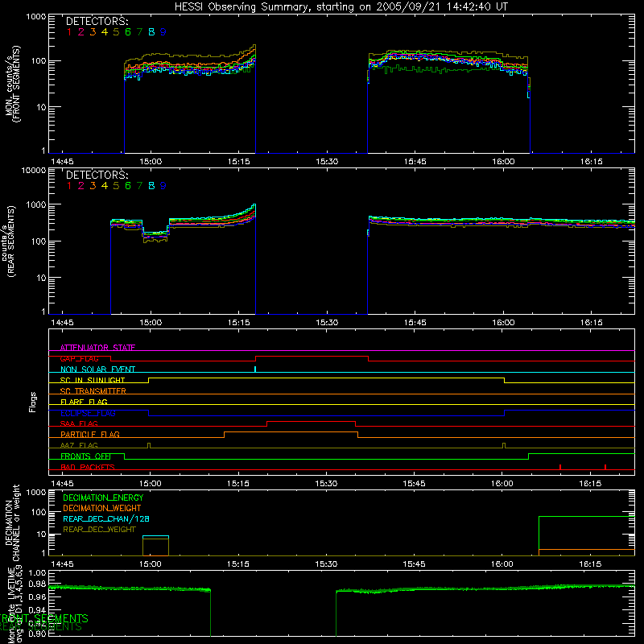Click the blue ECLIPSE_FLAG label
This screenshot has width=644, height=644.
tap(88, 413)
